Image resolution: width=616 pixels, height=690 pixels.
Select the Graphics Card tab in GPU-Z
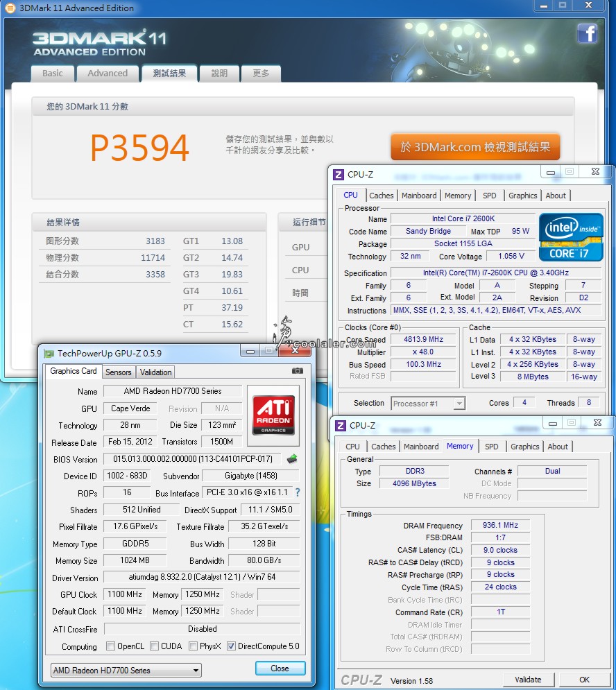(73, 371)
